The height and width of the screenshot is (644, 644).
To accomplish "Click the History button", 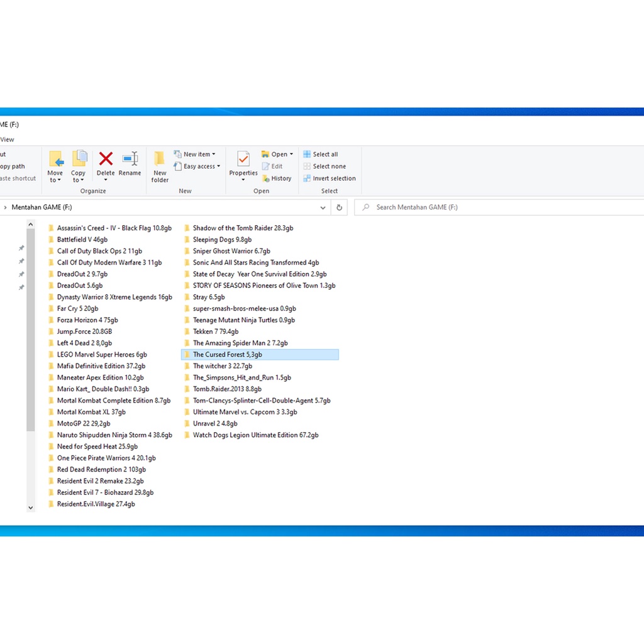I will tap(277, 178).
